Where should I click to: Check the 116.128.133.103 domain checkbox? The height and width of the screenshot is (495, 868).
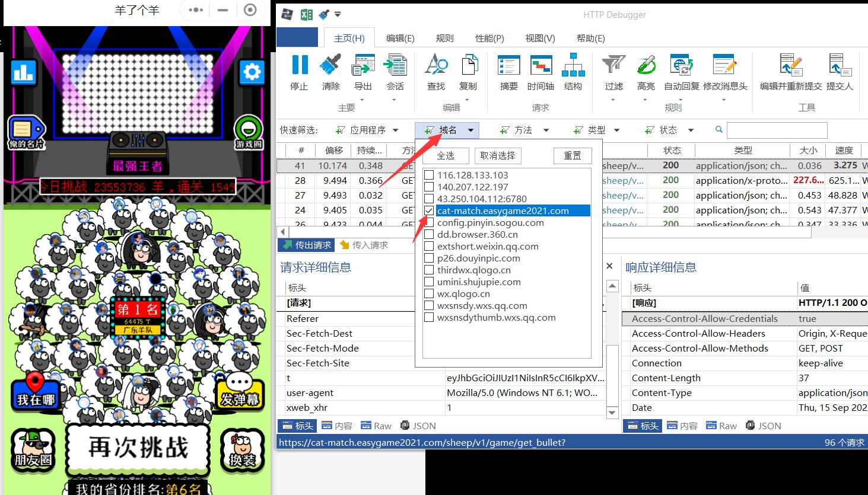pyautogui.click(x=430, y=175)
